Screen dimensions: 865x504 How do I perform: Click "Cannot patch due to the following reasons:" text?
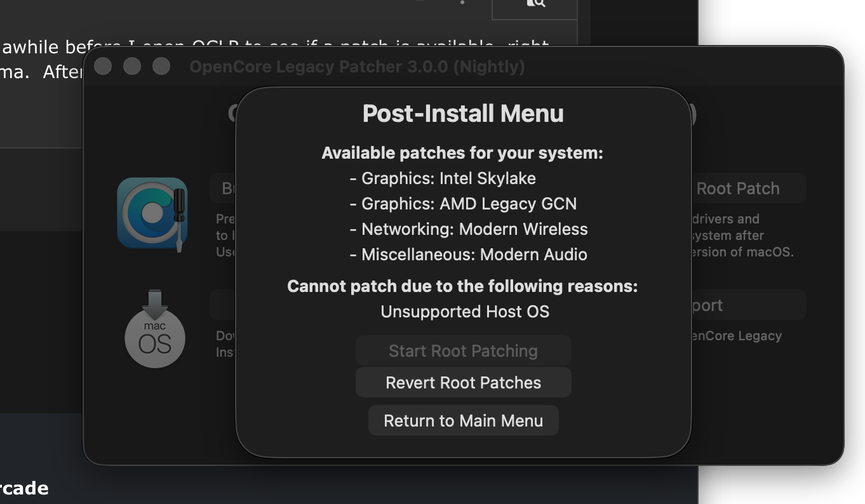(462, 286)
